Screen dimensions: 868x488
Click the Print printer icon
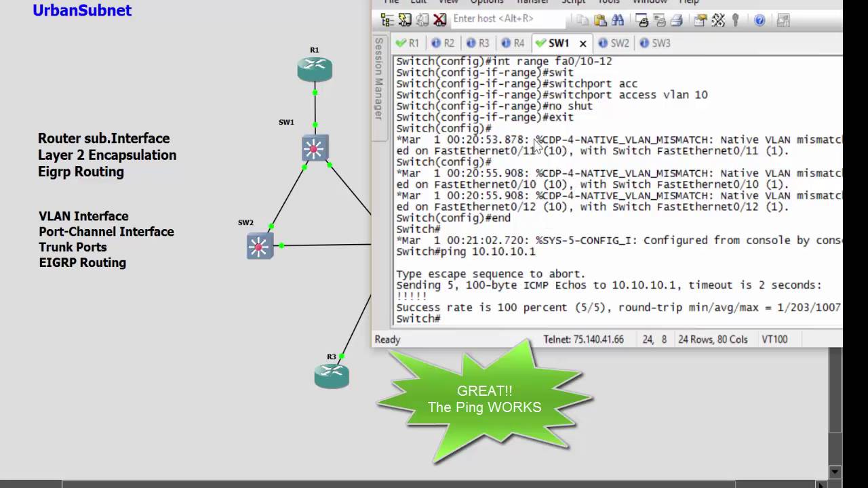pyautogui.click(x=676, y=20)
